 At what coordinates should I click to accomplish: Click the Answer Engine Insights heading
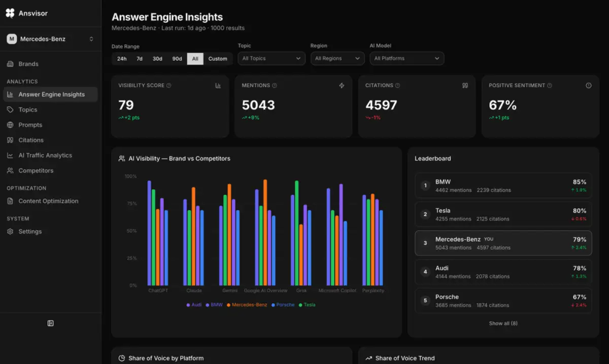click(167, 17)
